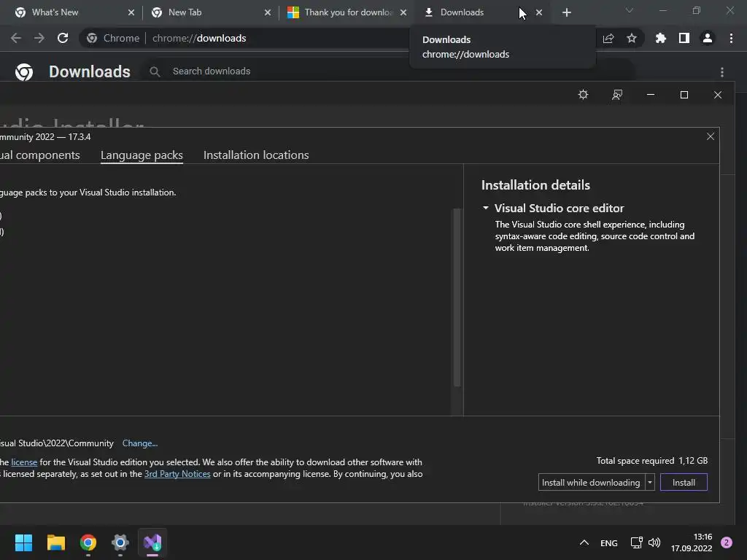
Task: Open the network status tray icon
Action: (636, 542)
